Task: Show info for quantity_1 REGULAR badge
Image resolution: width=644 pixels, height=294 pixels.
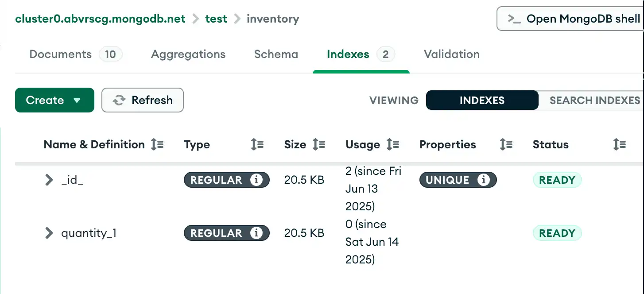Action: click(256, 233)
